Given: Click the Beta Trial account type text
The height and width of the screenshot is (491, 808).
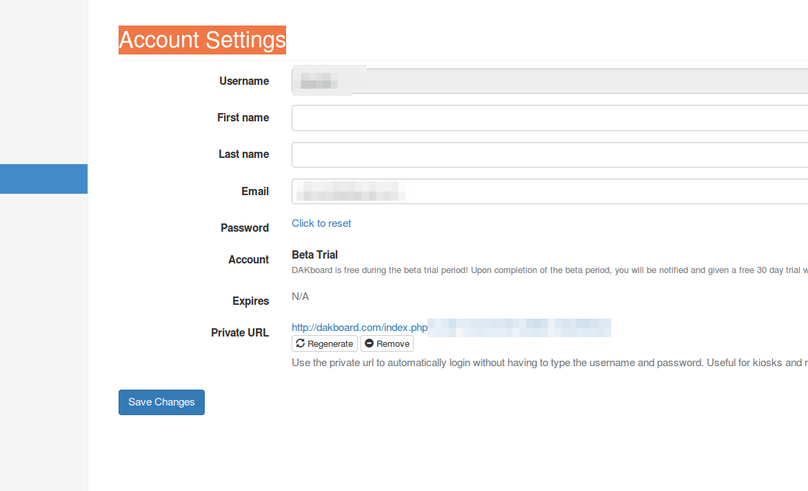Looking at the screenshot, I should click(314, 255).
